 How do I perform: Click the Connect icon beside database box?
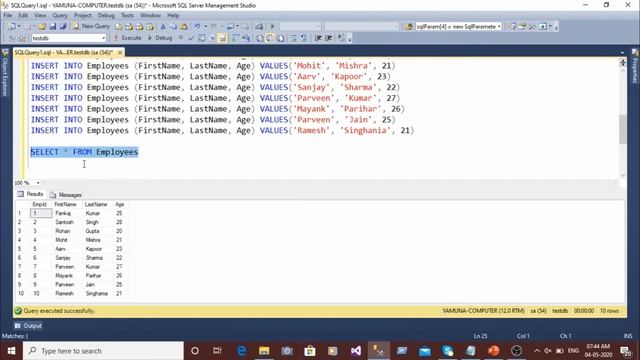(12, 38)
